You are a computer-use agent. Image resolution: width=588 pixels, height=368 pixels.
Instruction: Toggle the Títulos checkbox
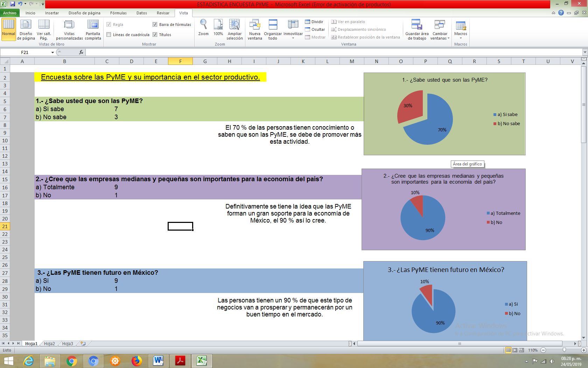tap(155, 35)
